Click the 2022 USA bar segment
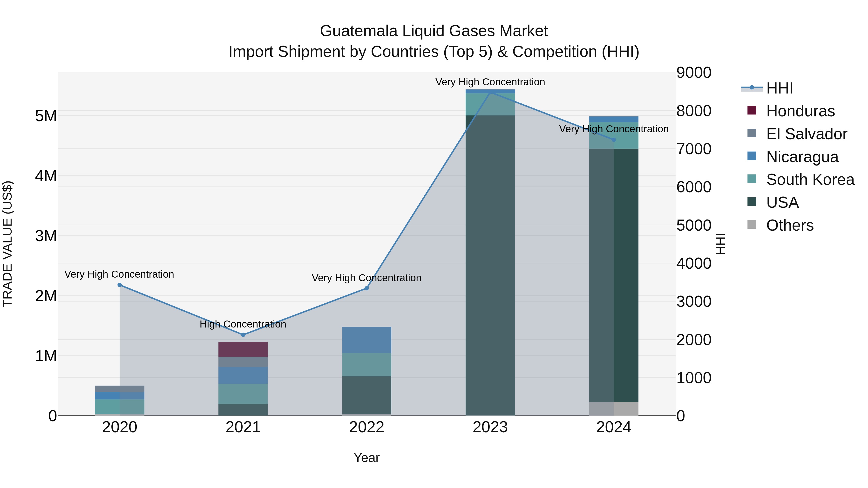The height and width of the screenshot is (488, 868). click(366, 395)
